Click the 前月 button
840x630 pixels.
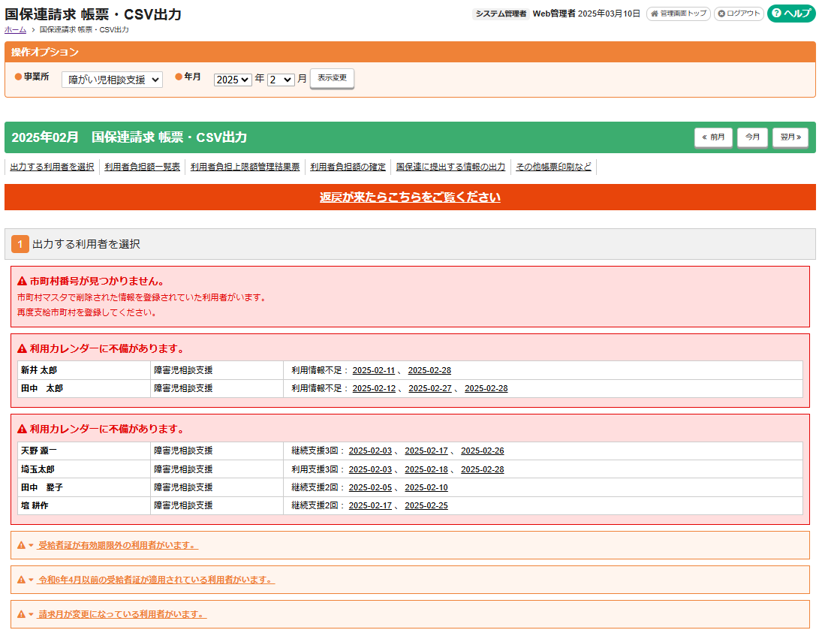pos(713,137)
